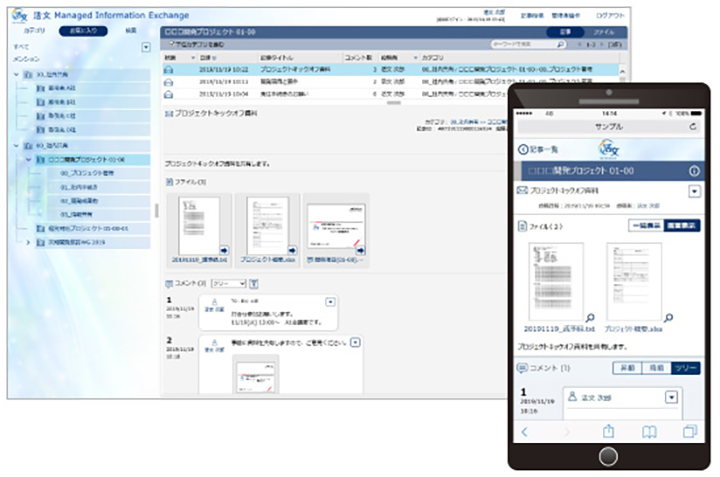Switch to the お気に入り tab
The image size is (720, 477).
click(x=83, y=31)
